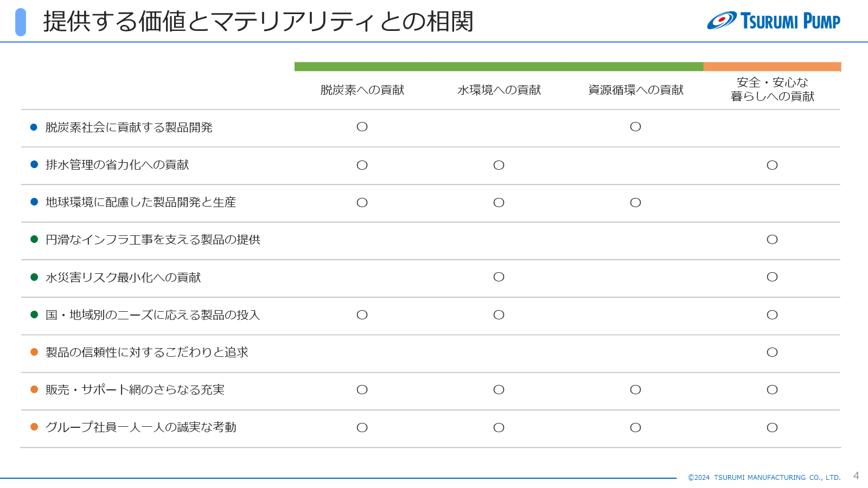Click the circle for 脱炭素社会 row under 資源循環への貢献
Screen dimensions: 868x488
point(635,127)
